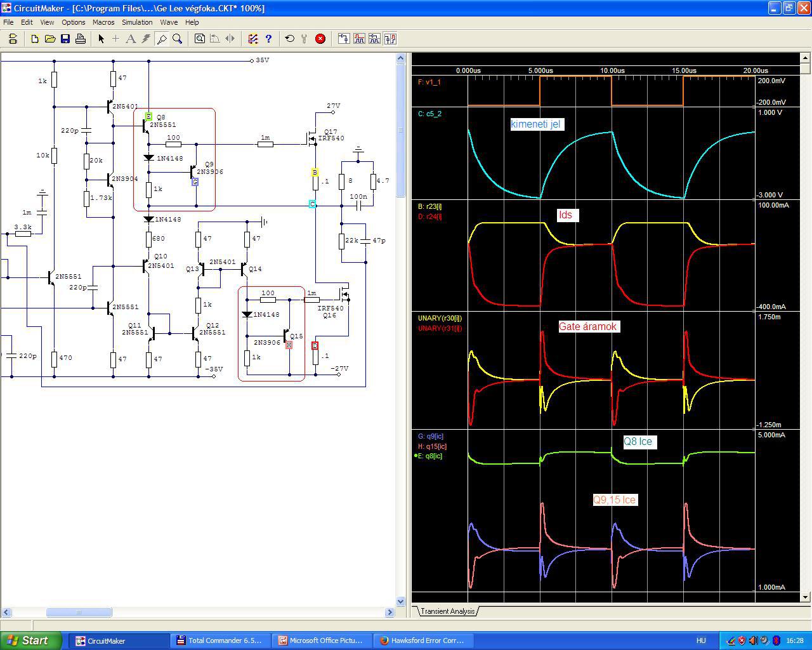812x650 pixels.
Task: Select the Probe tool
Action: point(162,39)
